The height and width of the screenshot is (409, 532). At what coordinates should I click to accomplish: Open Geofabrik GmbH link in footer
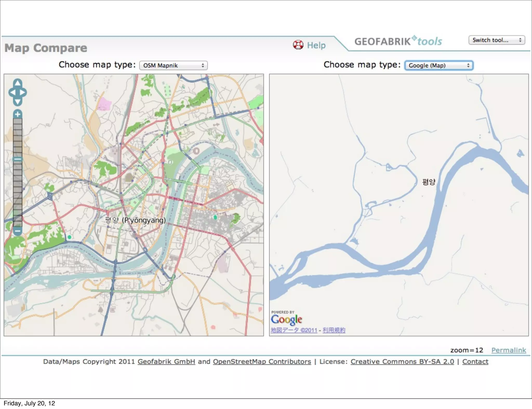pos(166,362)
